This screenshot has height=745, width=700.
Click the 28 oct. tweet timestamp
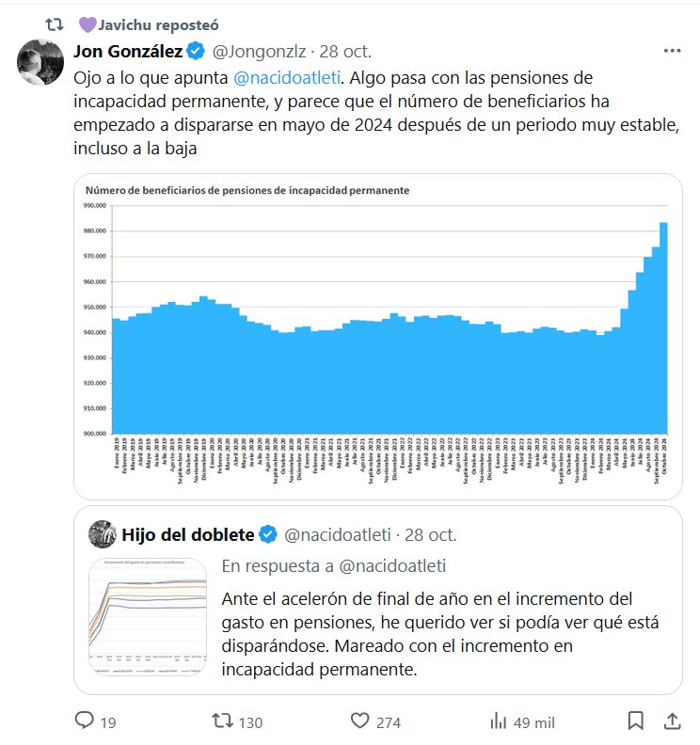click(x=344, y=50)
